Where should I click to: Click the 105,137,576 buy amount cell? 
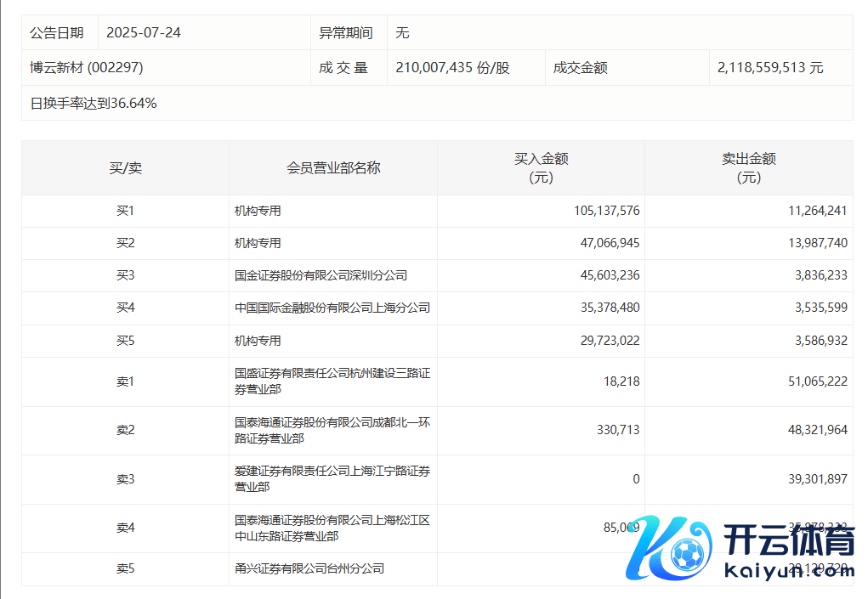[x=606, y=211]
